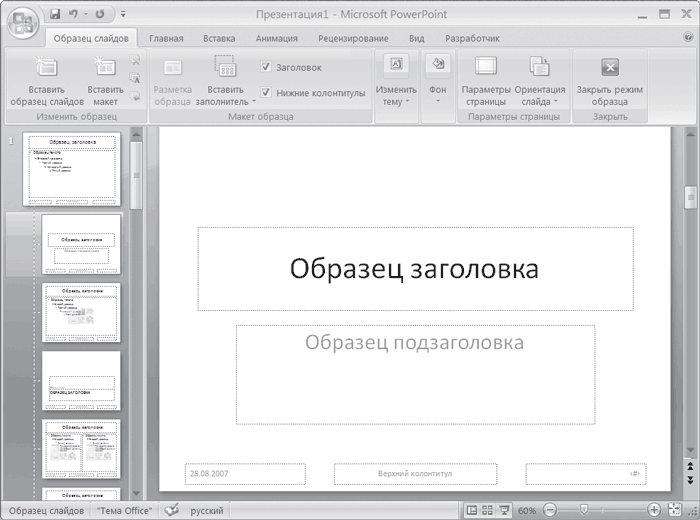Click the spell check status icon
Screen dimensions: 700x520
point(171,510)
